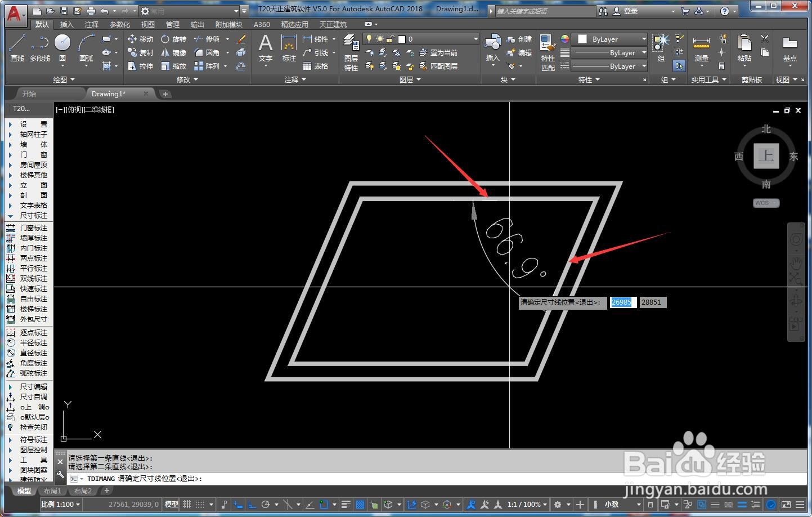The height and width of the screenshot is (517, 812).
Task: Open the quick calculator icon
Action: (721, 66)
